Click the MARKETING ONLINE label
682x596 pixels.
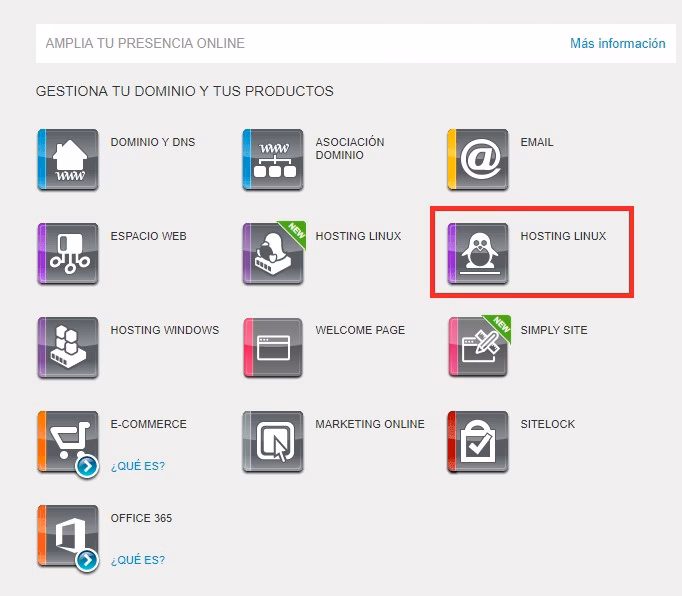(370, 424)
